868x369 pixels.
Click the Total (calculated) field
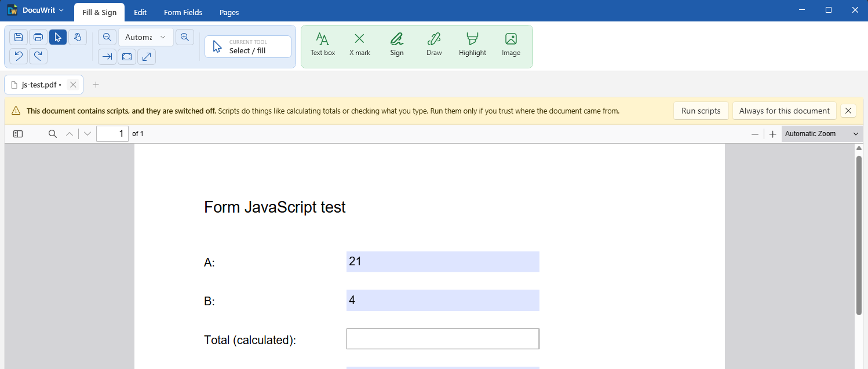point(443,339)
